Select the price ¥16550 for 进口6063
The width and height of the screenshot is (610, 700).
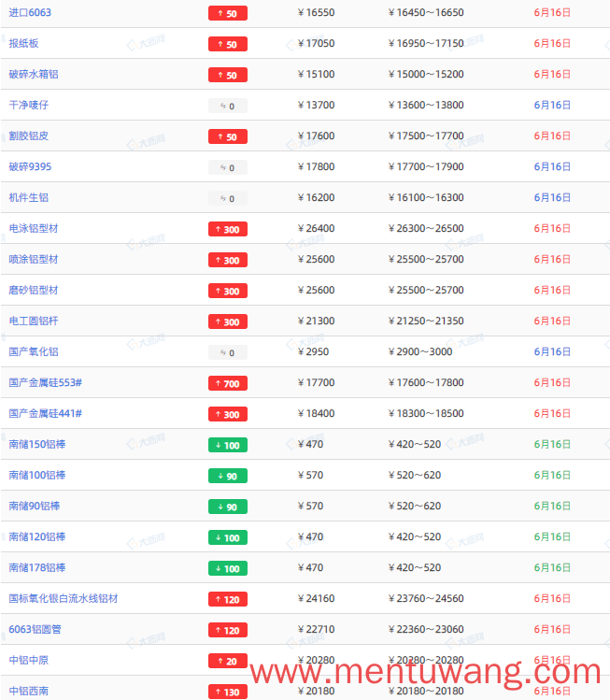(316, 12)
